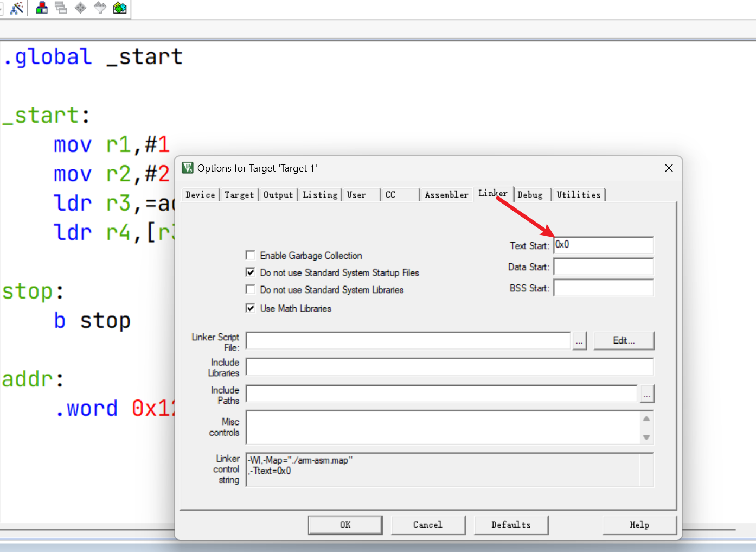The height and width of the screenshot is (552, 756).
Task: Switch to the Target tab
Action: tap(239, 195)
